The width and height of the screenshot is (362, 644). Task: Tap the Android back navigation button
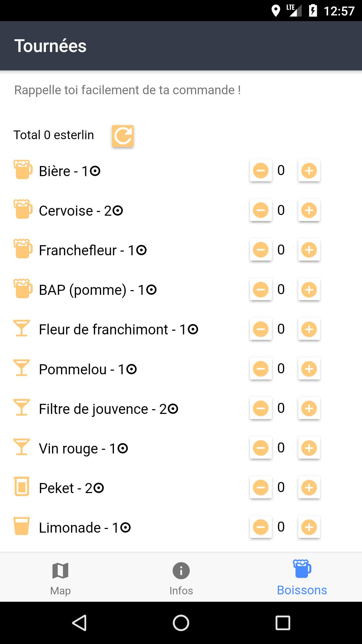(x=80, y=623)
